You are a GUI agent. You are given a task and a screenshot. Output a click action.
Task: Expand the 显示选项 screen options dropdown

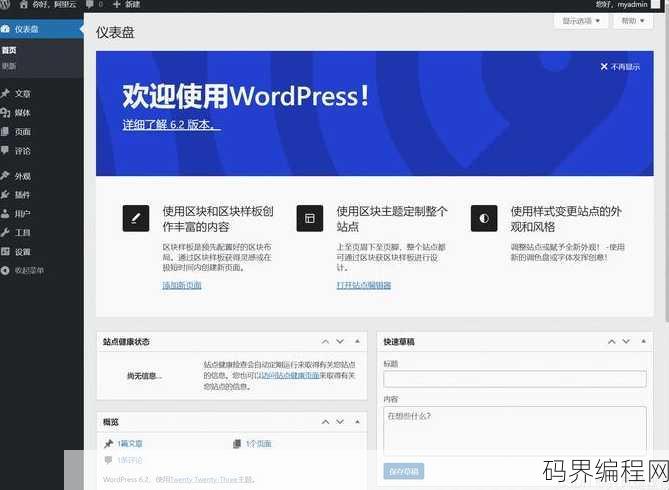[581, 20]
